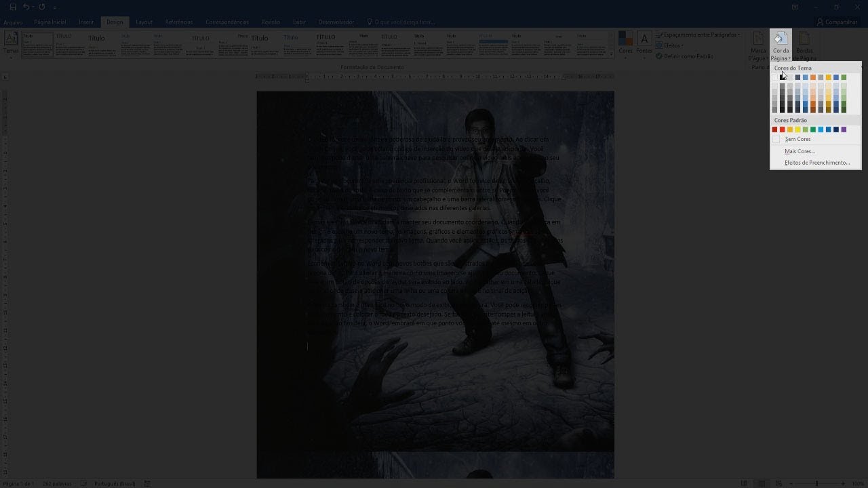
Task: Switch to the Revisão tab
Action: (271, 22)
